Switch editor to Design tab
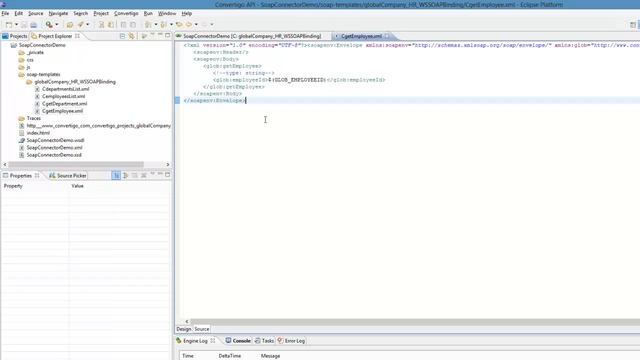 183,329
